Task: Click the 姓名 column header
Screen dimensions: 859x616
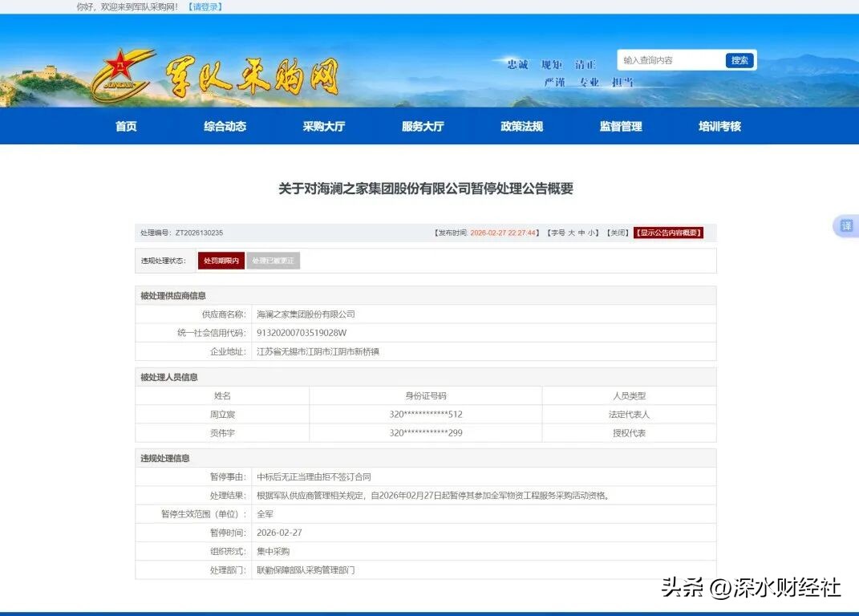Action: click(222, 395)
